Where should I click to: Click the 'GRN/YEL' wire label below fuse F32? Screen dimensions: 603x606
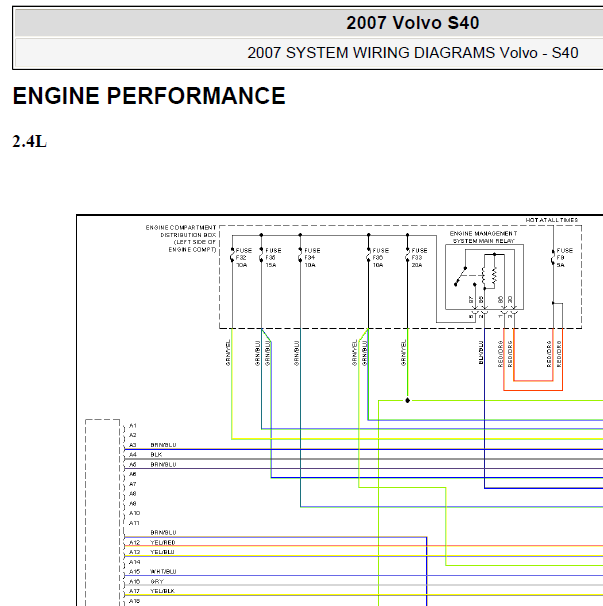point(228,352)
